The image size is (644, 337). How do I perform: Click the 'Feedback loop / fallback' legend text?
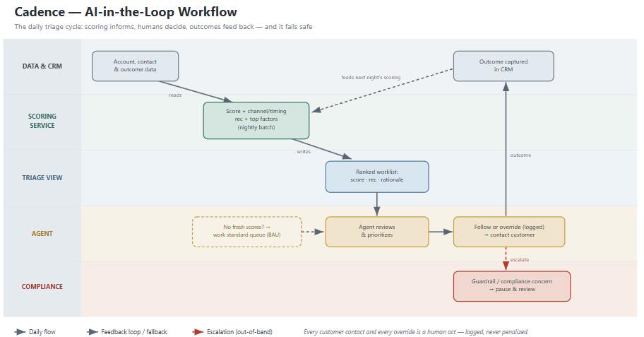click(x=134, y=331)
